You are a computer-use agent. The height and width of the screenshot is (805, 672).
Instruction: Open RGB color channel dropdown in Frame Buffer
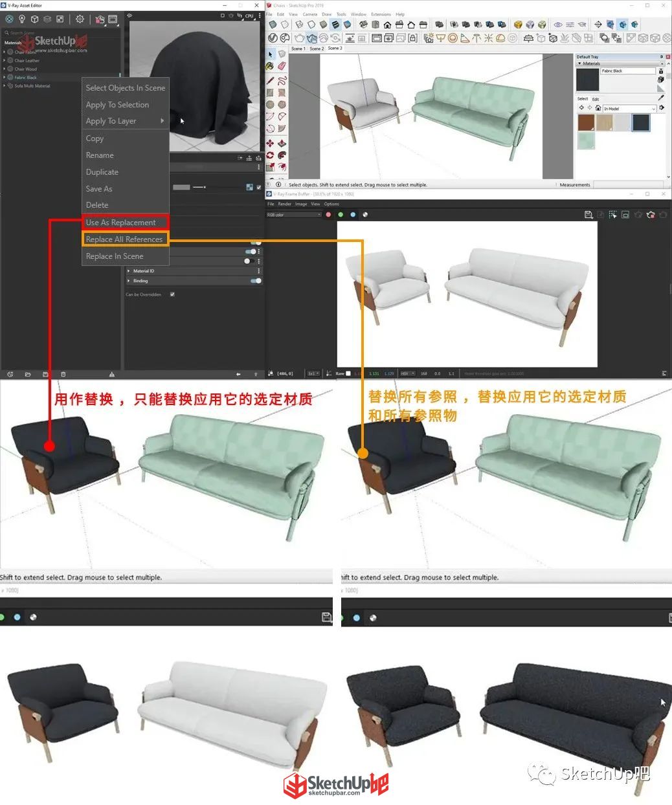[294, 215]
